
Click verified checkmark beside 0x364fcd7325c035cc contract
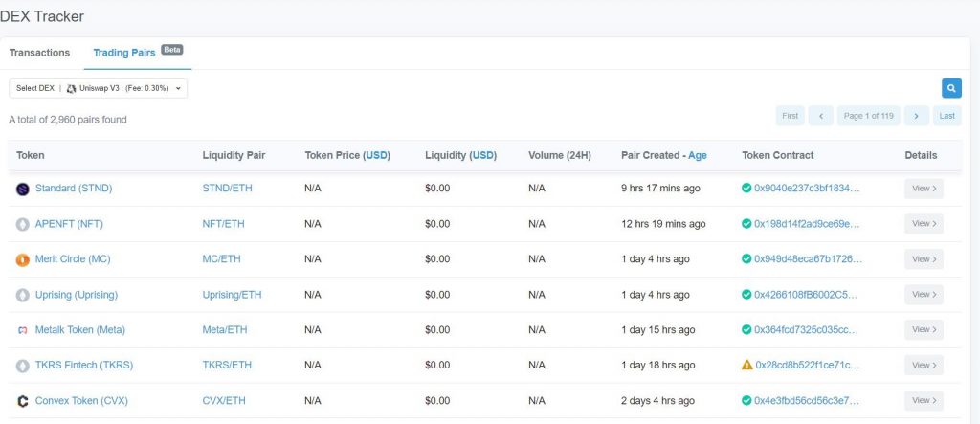pyautogui.click(x=746, y=329)
